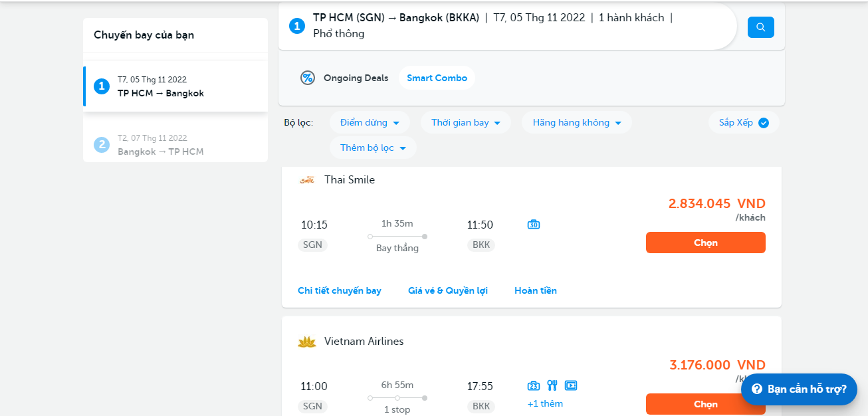Click the Ongoing Deals percent icon
The height and width of the screenshot is (416, 868).
307,78
